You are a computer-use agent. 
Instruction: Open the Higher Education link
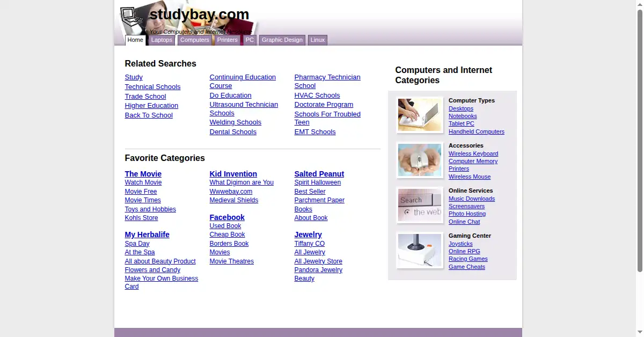(151, 106)
